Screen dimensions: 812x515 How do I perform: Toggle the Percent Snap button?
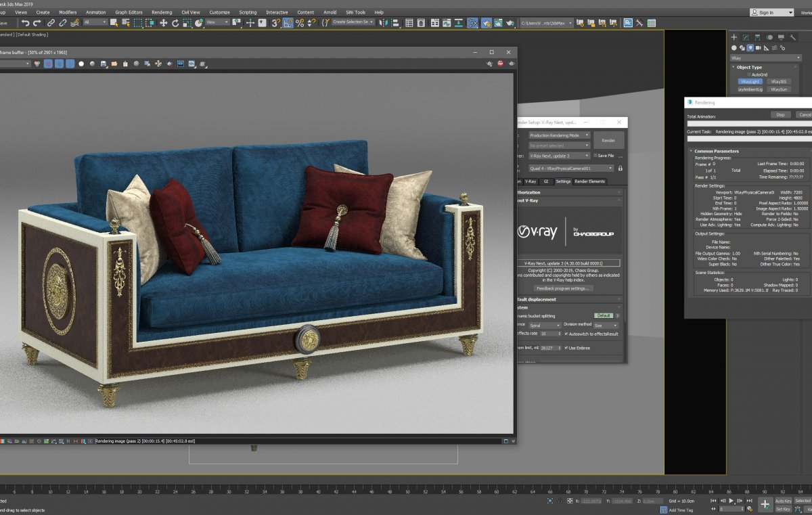[299, 22]
